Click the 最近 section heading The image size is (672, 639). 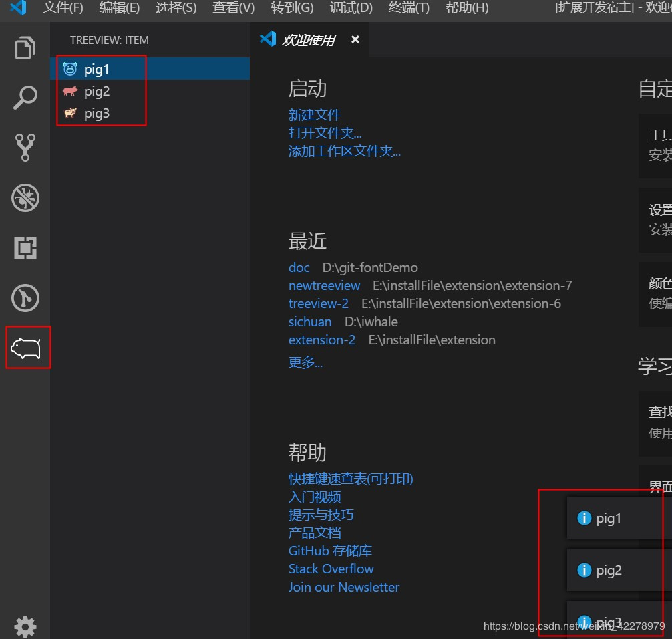coord(307,241)
